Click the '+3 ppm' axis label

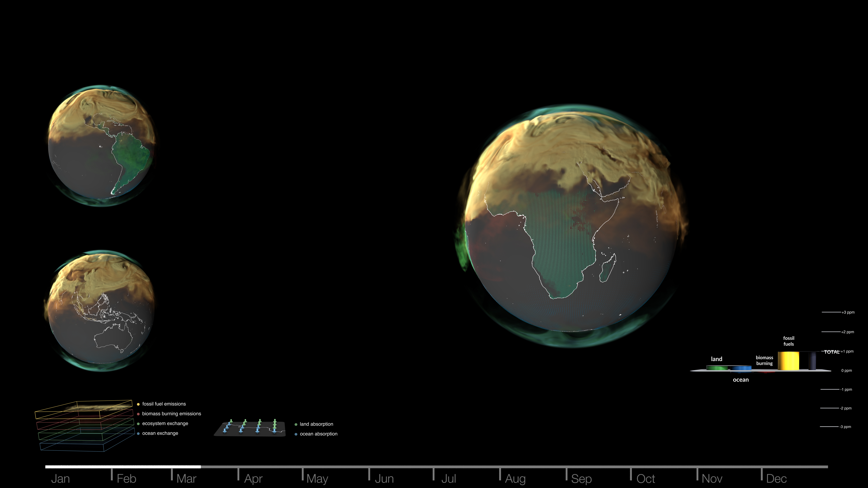click(x=848, y=312)
